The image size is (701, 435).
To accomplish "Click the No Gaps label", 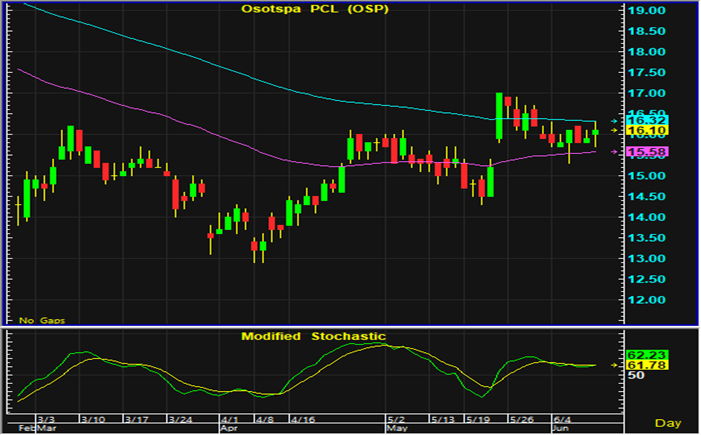I will click(42, 320).
